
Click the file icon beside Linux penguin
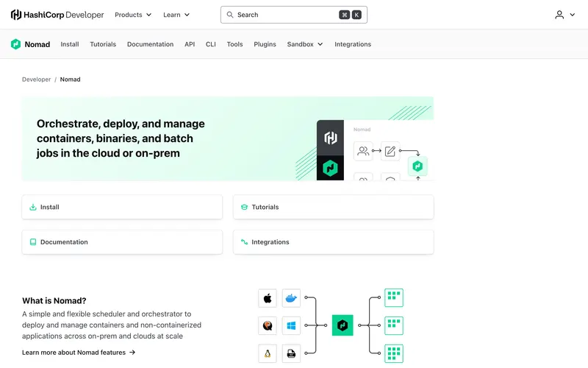291,353
